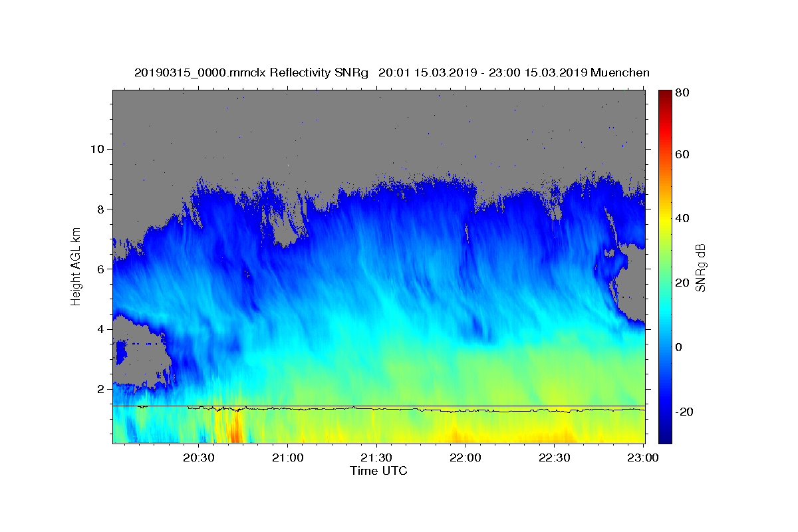Click the colorbar value 60

click(682, 154)
